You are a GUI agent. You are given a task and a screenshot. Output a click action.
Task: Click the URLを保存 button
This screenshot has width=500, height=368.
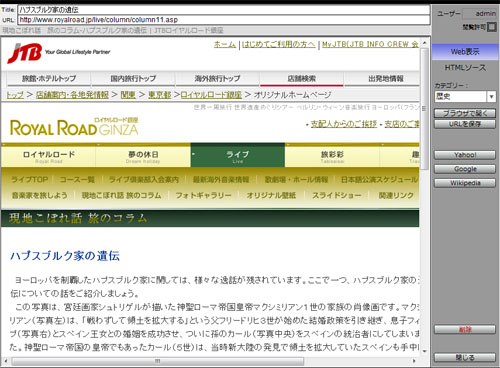465,124
